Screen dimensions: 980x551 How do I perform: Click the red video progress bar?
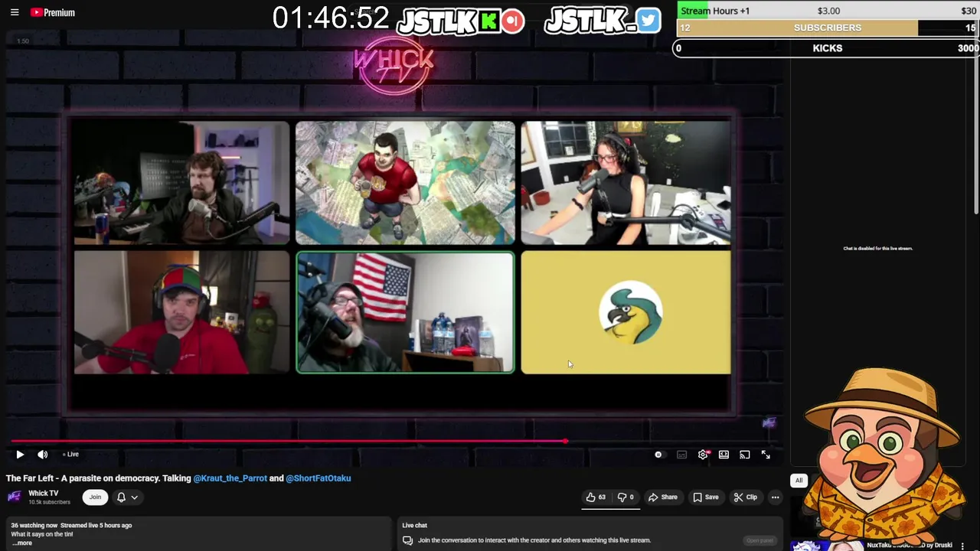(288, 442)
